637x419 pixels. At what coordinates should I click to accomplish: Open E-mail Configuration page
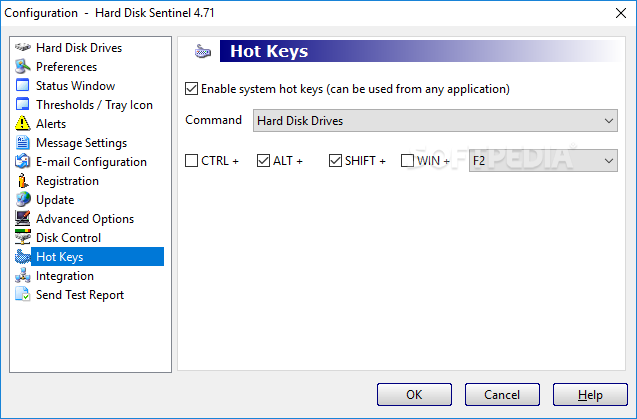[x=91, y=162]
